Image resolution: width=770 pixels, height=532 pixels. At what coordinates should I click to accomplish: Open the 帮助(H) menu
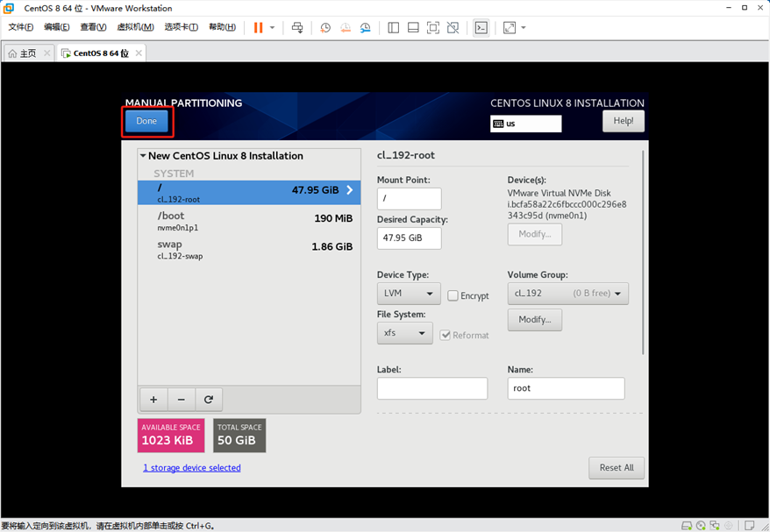click(x=222, y=27)
